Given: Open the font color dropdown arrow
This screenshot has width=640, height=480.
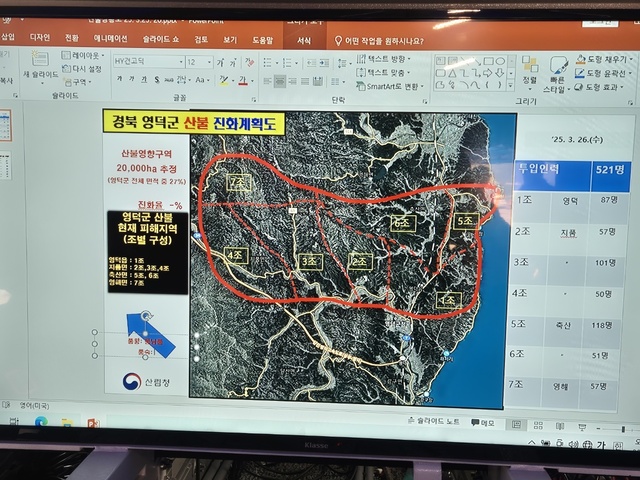Looking at the screenshot, I should [252, 81].
